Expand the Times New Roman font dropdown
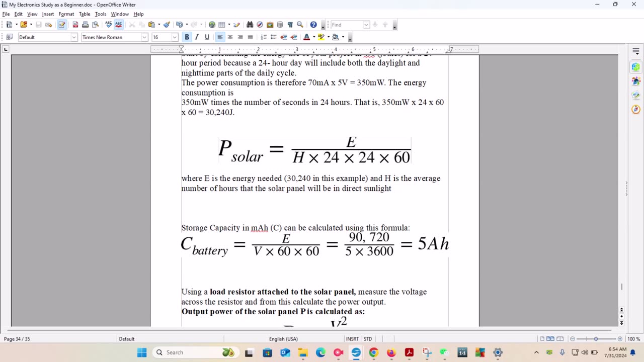This screenshot has height=362, width=644. point(144,37)
